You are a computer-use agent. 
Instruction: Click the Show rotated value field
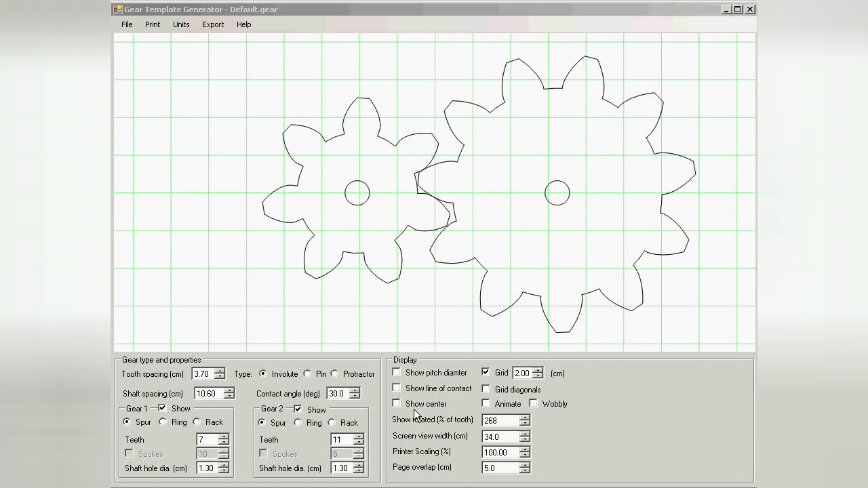[x=500, y=420]
